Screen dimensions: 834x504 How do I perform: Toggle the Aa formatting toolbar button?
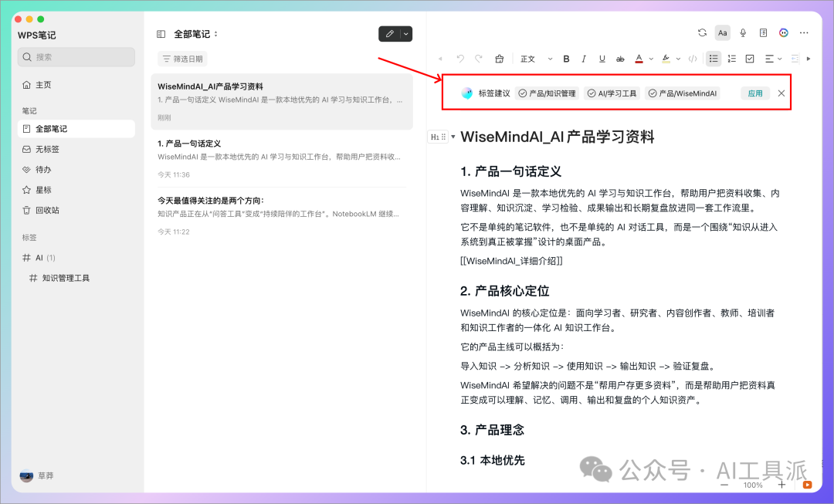tap(722, 33)
